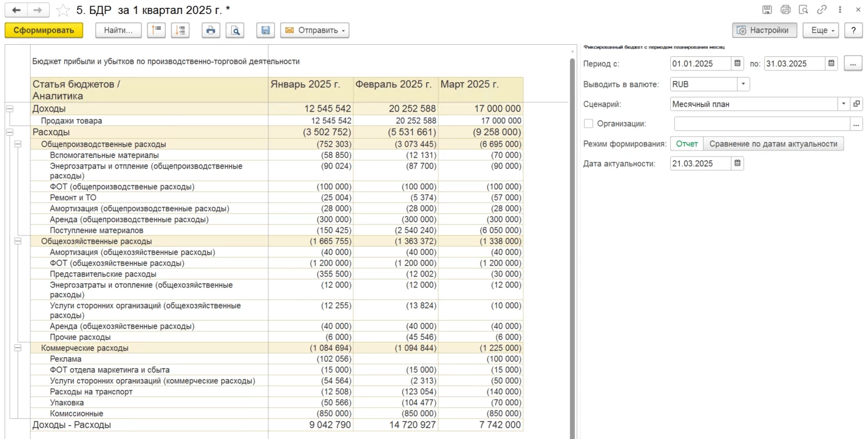Toggle the Настройки panel button
This screenshot has width=868, height=439.
pyautogui.click(x=764, y=30)
